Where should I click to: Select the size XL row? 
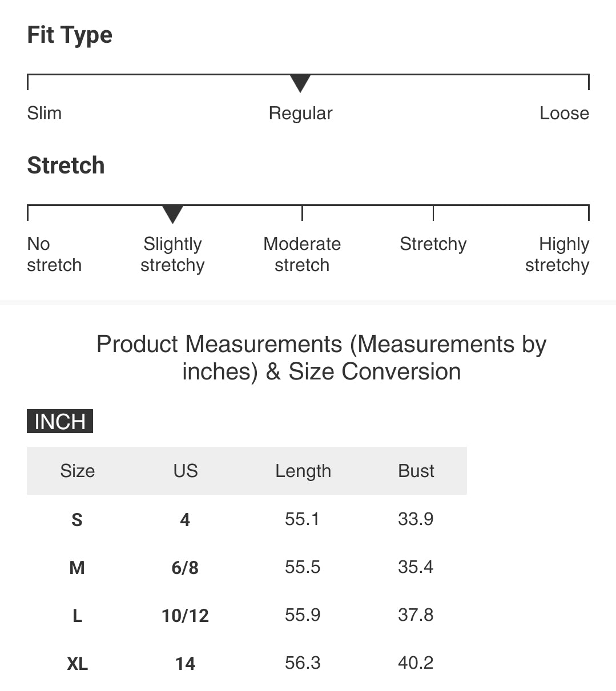point(247,663)
